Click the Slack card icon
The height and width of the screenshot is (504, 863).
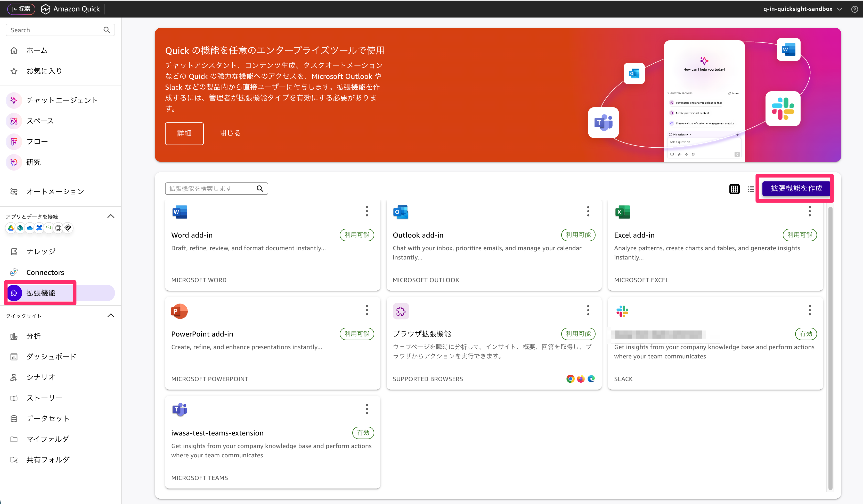click(x=622, y=311)
